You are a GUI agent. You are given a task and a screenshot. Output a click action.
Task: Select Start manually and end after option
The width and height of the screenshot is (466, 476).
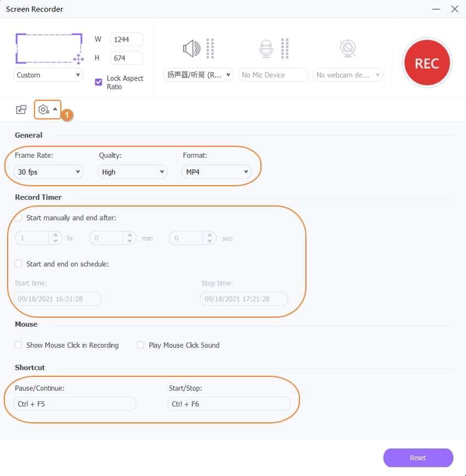tap(19, 217)
